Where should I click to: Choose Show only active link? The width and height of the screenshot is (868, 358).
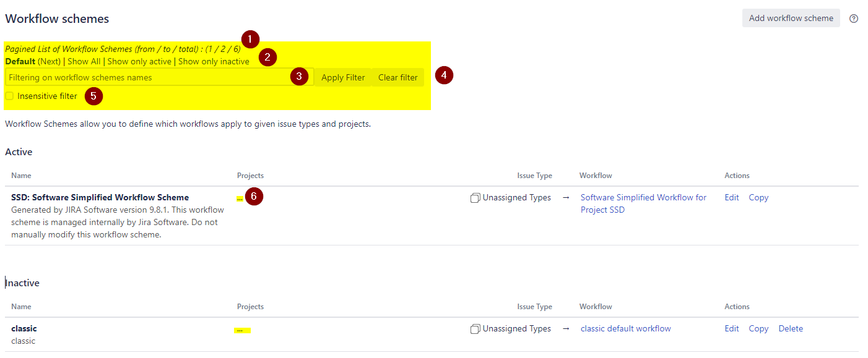point(139,61)
